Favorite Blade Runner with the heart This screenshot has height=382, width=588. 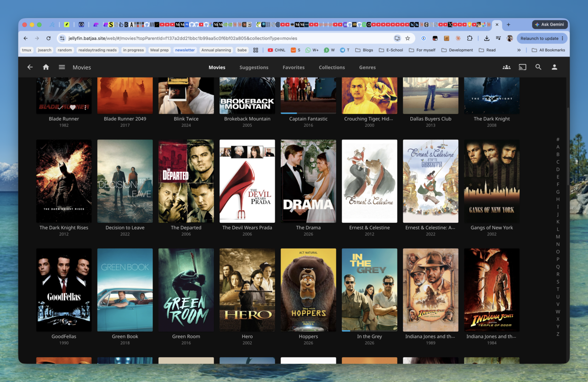click(73, 108)
